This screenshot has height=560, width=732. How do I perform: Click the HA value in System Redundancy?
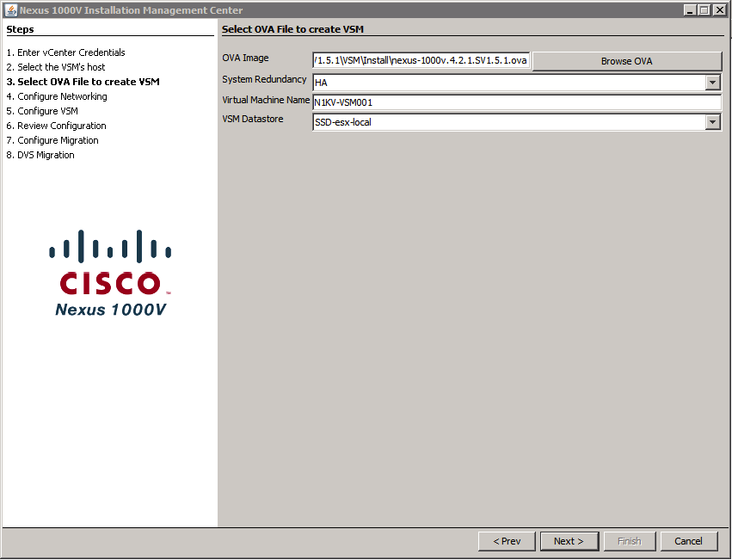pos(321,83)
